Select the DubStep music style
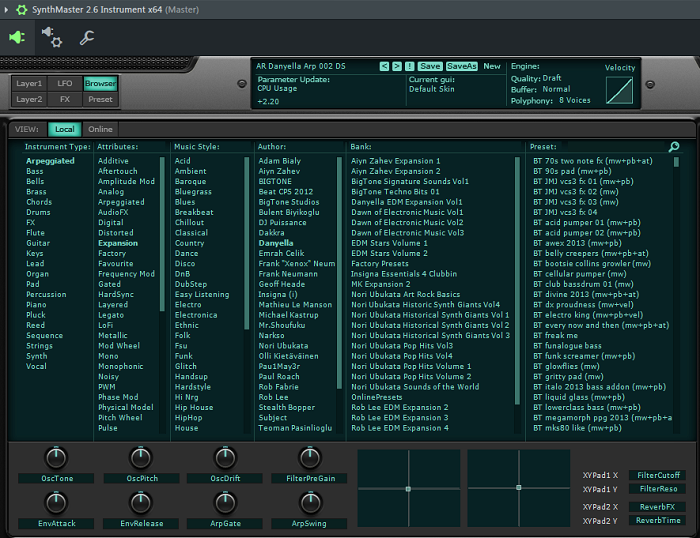Screen dimensions: 700x538 [x=191, y=284]
